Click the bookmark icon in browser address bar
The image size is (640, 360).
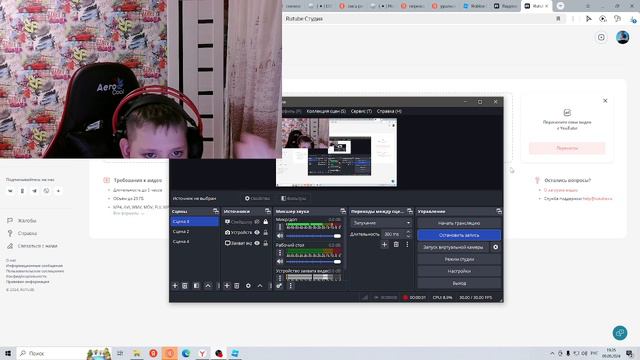tap(558, 19)
